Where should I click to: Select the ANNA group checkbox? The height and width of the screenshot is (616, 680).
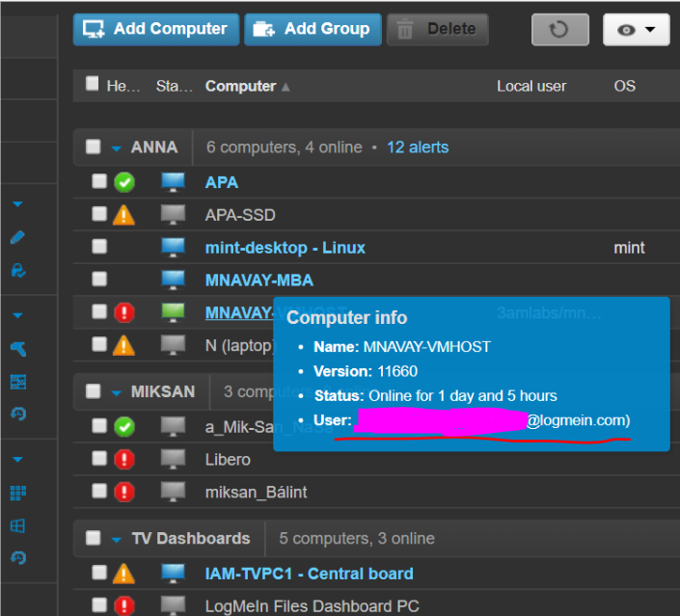pyautogui.click(x=94, y=147)
